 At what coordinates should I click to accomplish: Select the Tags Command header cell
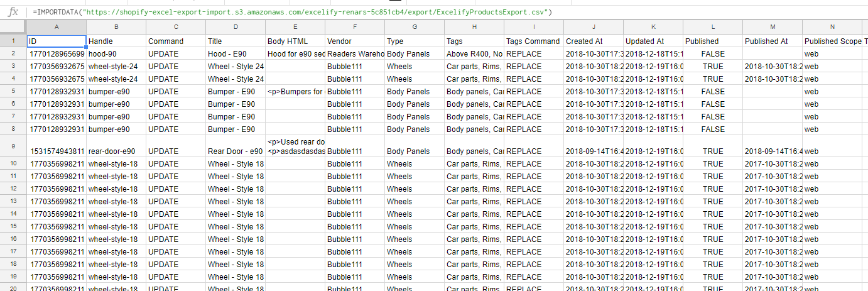533,41
